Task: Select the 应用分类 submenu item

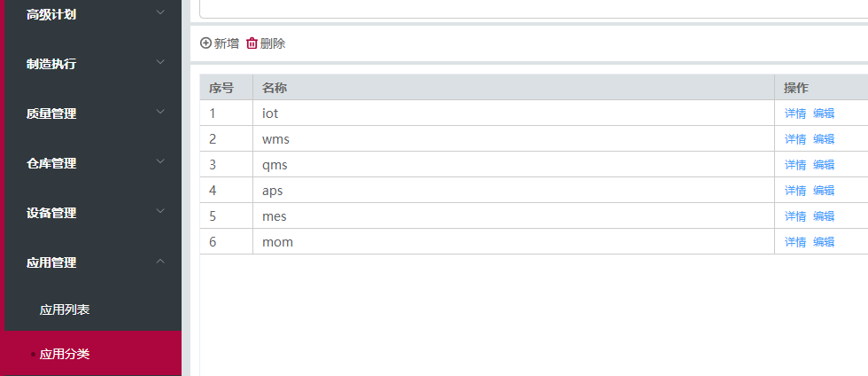Action: coord(65,354)
